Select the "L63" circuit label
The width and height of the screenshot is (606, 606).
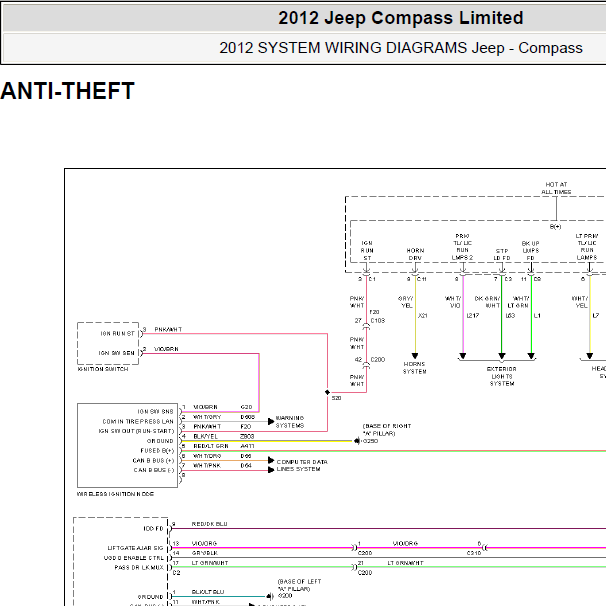[x=511, y=316]
